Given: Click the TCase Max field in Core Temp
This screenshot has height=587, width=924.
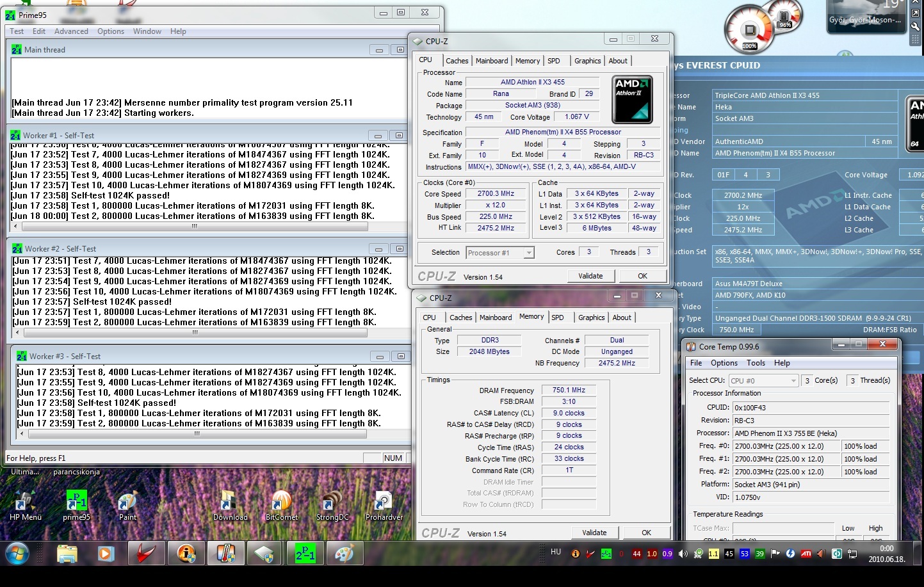Looking at the screenshot, I should tap(783, 528).
